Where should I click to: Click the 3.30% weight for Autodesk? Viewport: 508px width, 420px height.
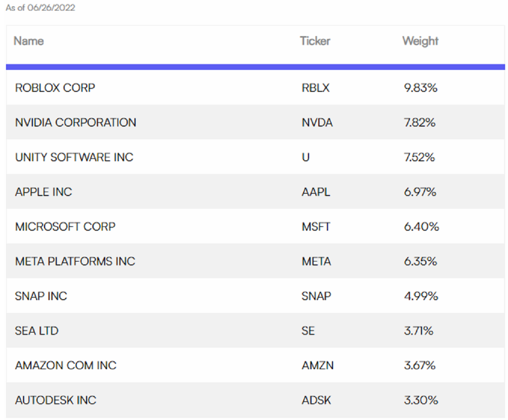tap(421, 400)
